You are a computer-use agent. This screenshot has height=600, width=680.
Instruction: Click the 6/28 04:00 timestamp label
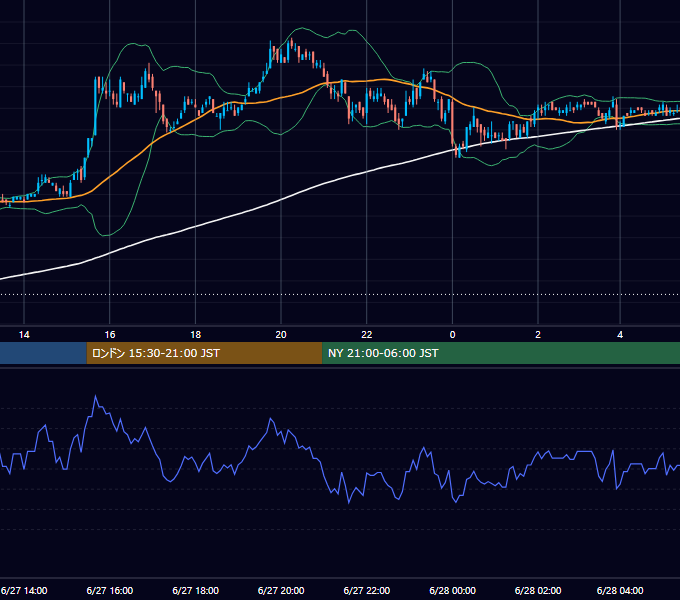point(620,590)
